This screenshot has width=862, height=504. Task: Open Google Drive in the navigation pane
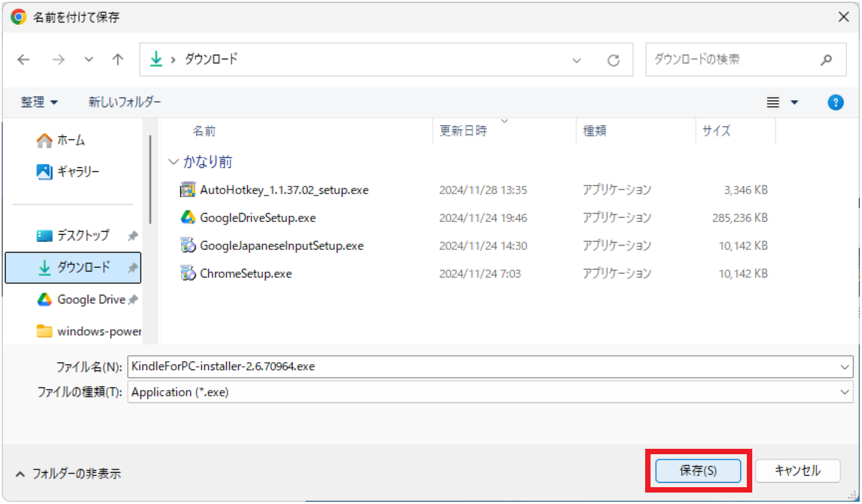81,299
